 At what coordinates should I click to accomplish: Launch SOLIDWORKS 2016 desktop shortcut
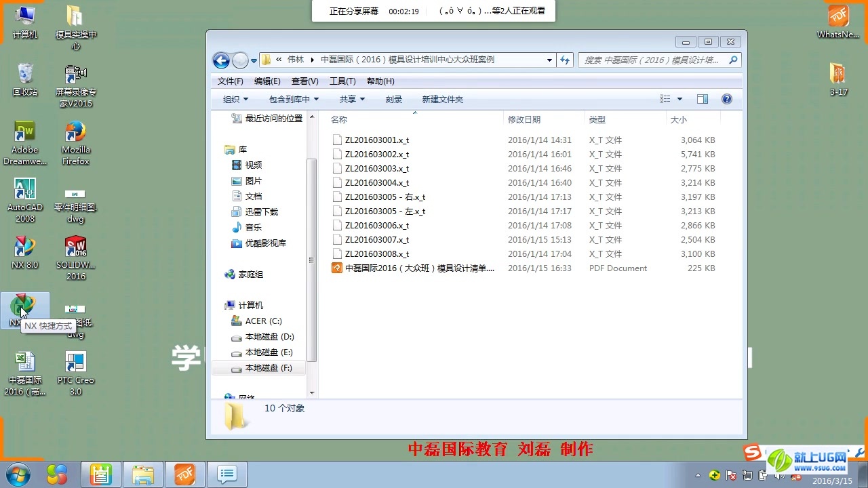click(x=75, y=258)
